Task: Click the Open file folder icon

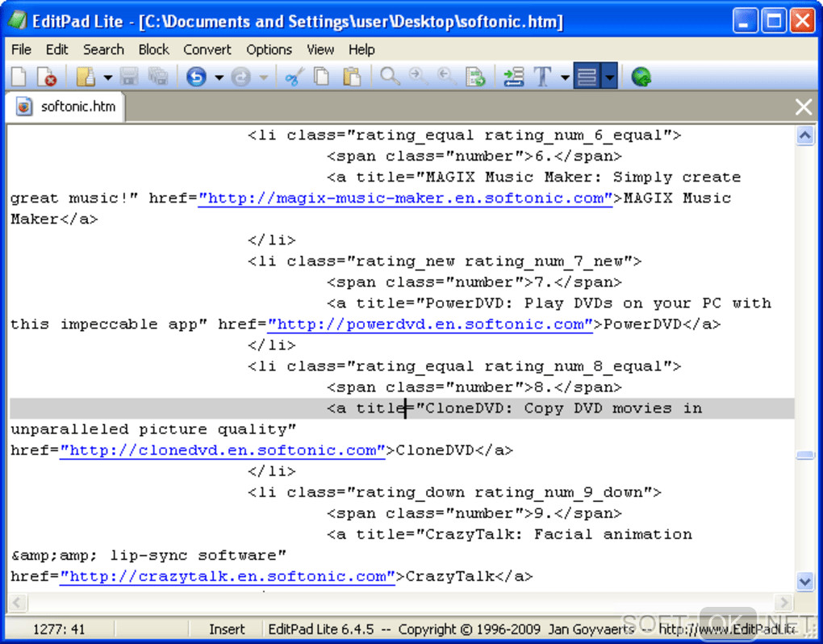Action: tap(86, 77)
